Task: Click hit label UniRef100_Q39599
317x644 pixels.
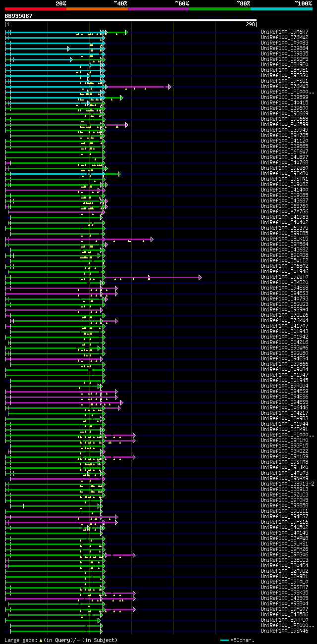Action: point(284,98)
